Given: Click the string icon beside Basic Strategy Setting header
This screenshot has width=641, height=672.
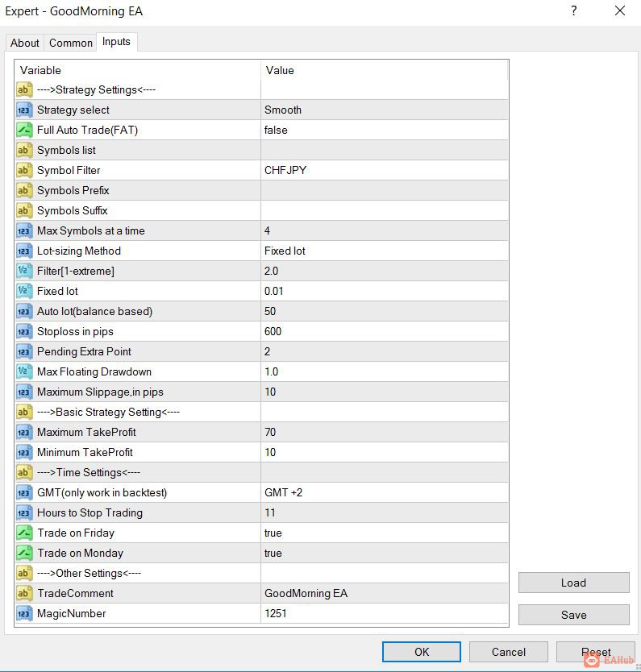Looking at the screenshot, I should point(24,412).
